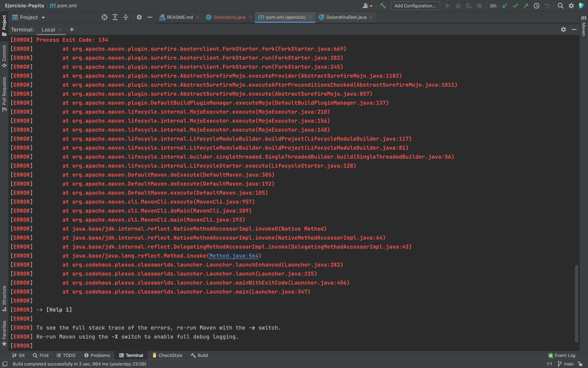This screenshot has height=368, width=588.
Task: Toggle the Pull Requests sidebar tool window
Action: (4, 94)
